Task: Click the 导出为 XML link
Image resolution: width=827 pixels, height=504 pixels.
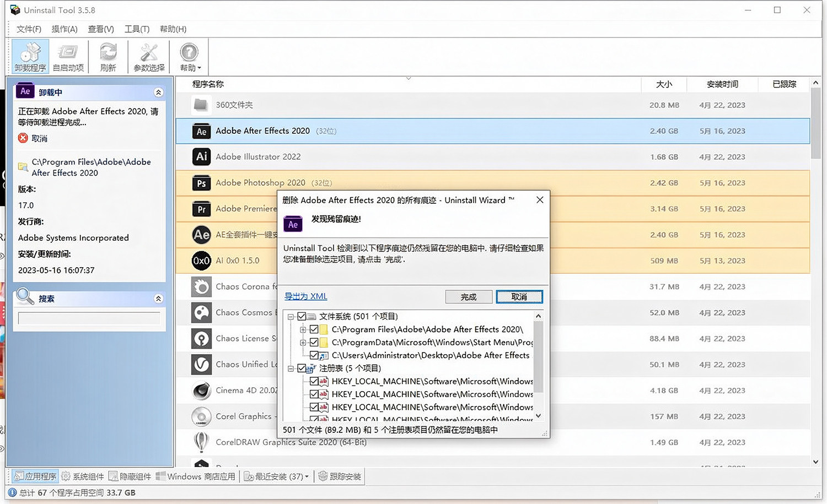Action: [x=306, y=296]
